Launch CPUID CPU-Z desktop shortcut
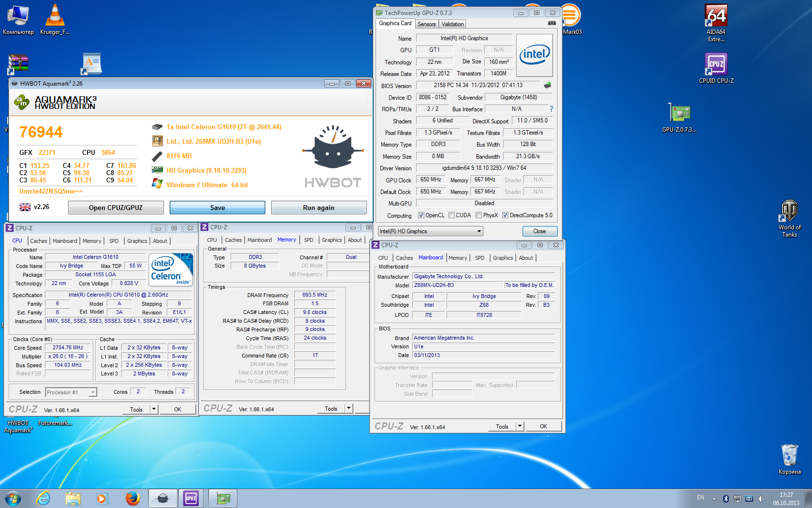The height and width of the screenshot is (508, 812). tap(716, 68)
